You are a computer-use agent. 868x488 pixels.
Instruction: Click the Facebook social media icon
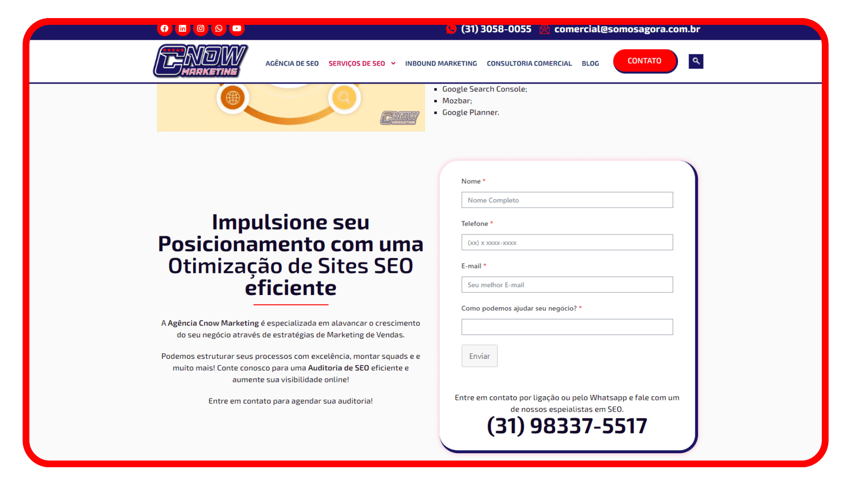(x=165, y=28)
